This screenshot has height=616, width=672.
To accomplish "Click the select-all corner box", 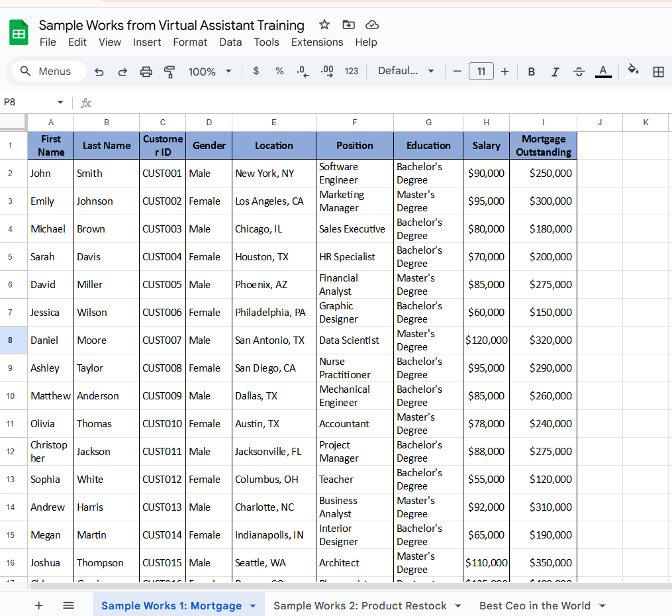I will point(13,122).
